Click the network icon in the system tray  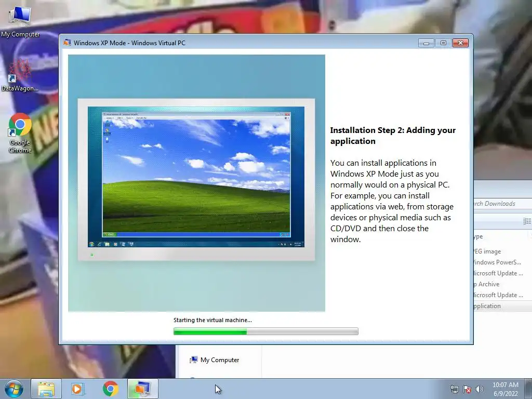point(454,390)
